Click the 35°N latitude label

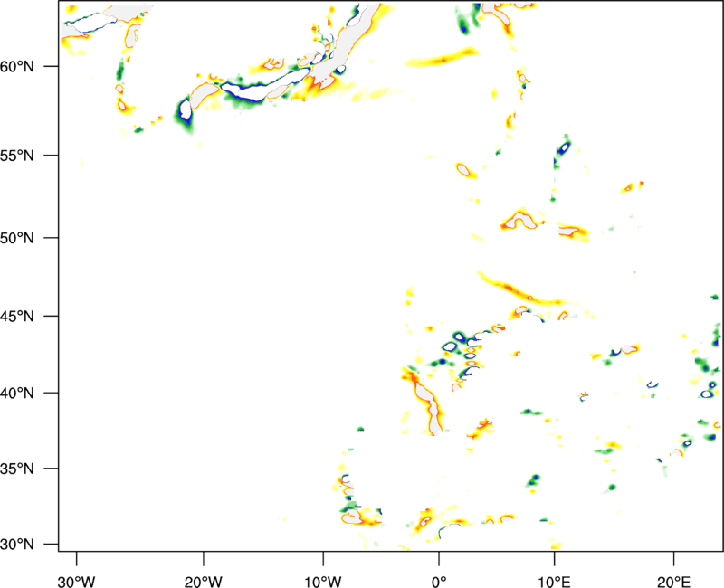(17, 469)
